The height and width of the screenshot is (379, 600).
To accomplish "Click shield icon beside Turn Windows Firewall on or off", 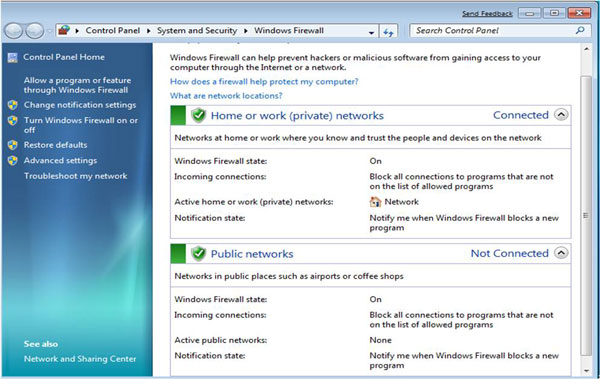I will [13, 120].
